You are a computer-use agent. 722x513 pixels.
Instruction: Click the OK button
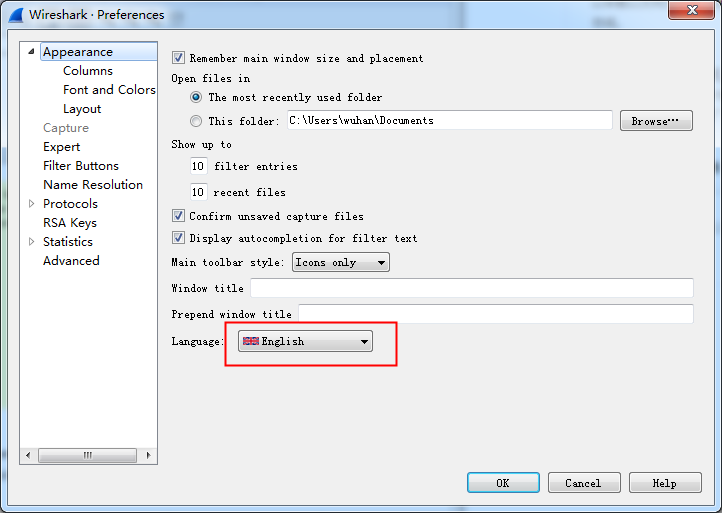[503, 483]
